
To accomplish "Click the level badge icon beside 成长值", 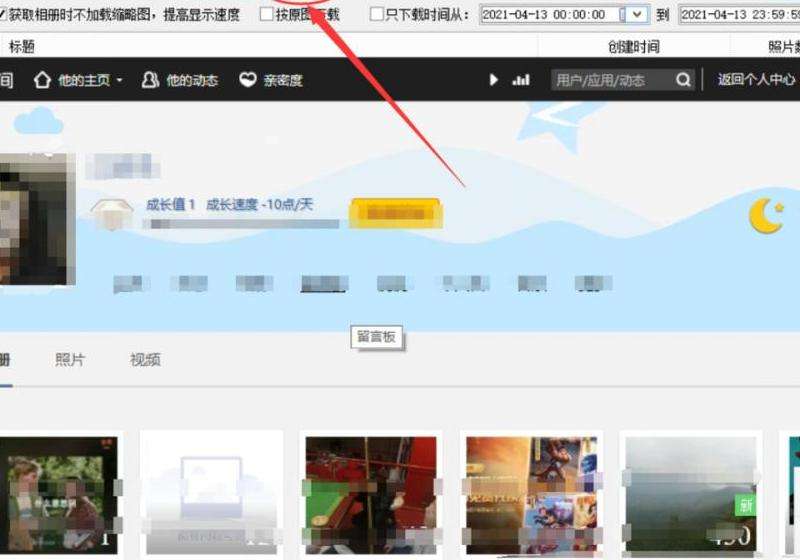I will click(112, 214).
